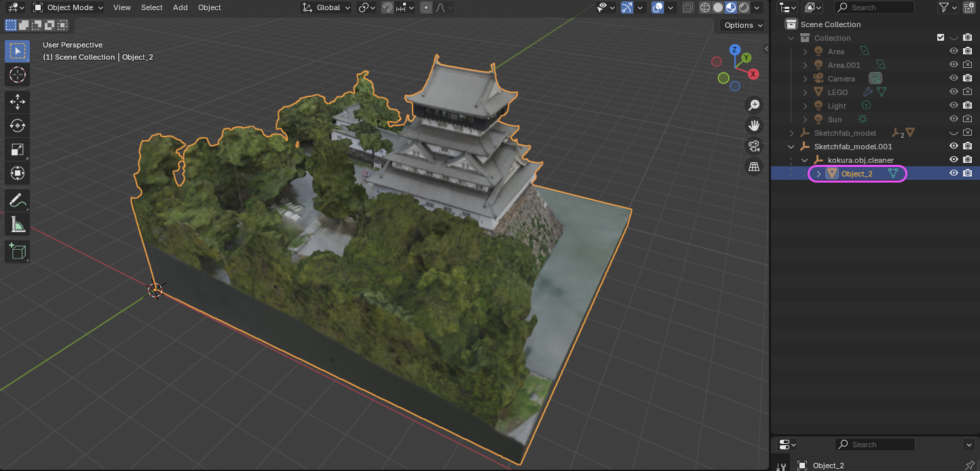Toggle proportional editing
The image size is (980, 471).
[426, 7]
